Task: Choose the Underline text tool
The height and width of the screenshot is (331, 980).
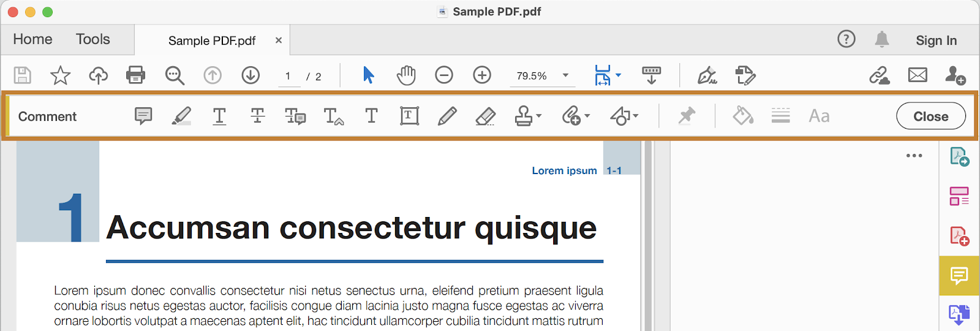Action: [x=219, y=116]
